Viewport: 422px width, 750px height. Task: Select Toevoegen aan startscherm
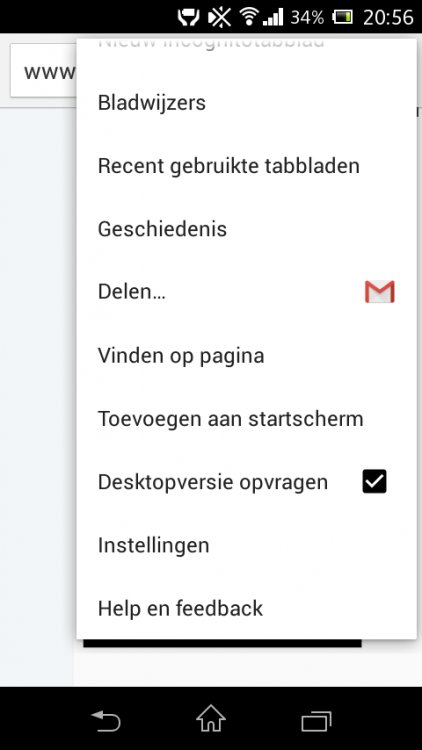246,419
